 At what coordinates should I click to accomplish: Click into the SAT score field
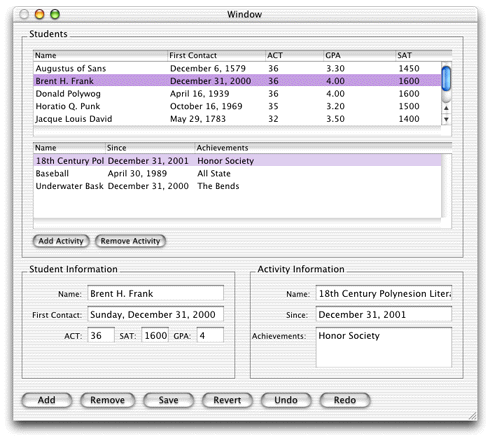(155, 335)
